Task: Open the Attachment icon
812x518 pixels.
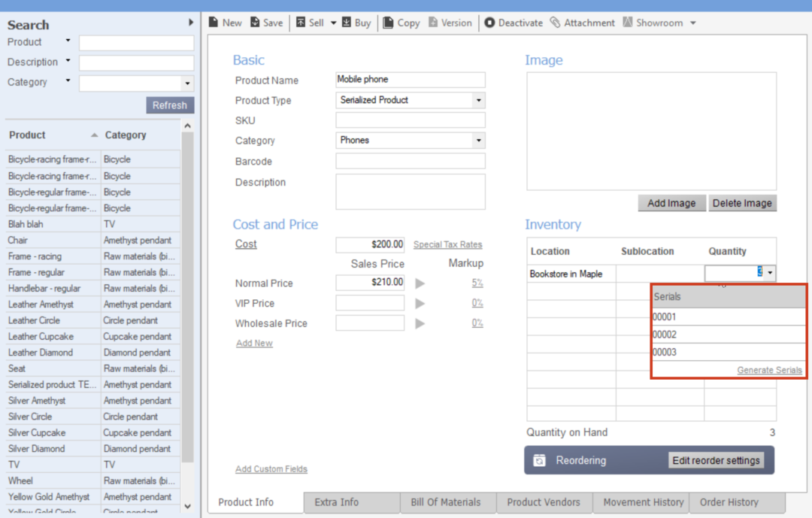Action: 556,22
